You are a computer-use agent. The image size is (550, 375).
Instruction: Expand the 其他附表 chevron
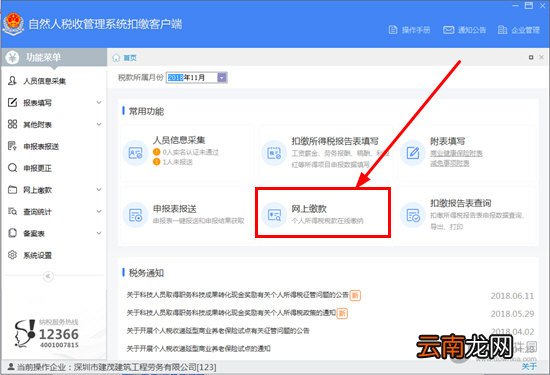[99, 124]
